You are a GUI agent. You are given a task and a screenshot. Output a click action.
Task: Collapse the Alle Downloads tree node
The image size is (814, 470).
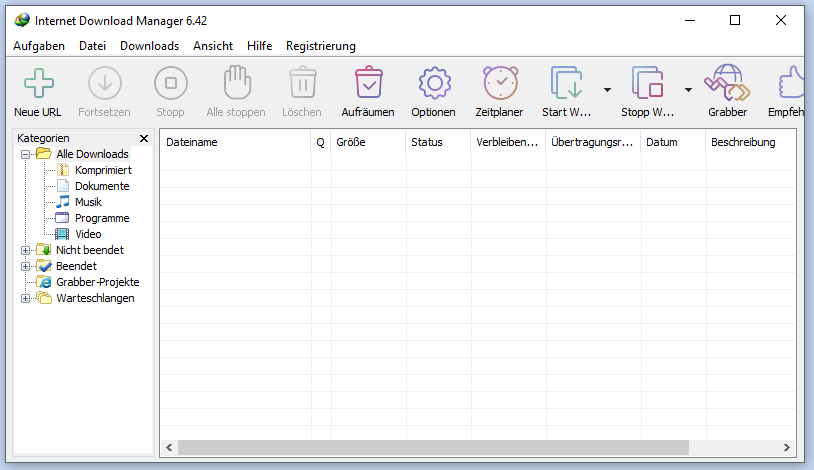25,154
